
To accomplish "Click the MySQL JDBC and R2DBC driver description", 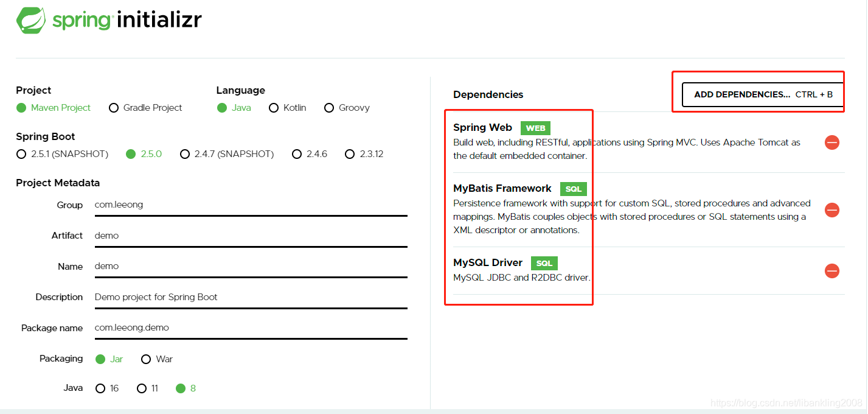I will tap(522, 278).
